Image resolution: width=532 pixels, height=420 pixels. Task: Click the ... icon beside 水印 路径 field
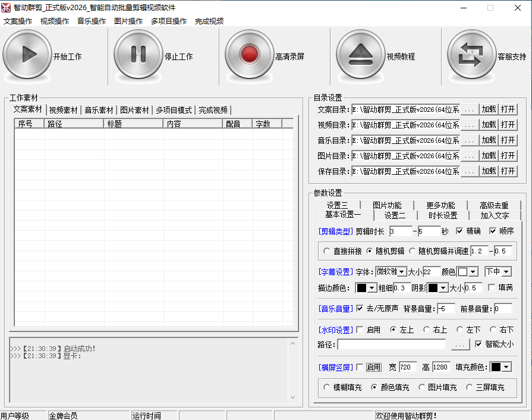point(459,344)
